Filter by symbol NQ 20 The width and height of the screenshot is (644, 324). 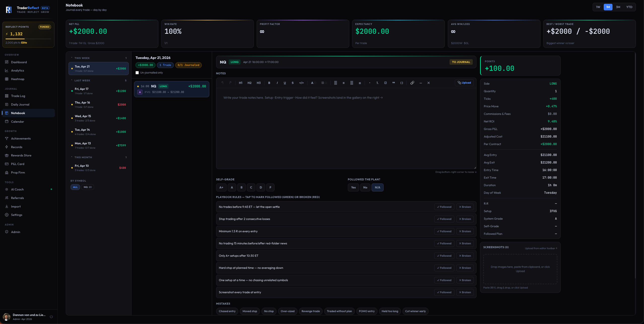(x=88, y=187)
